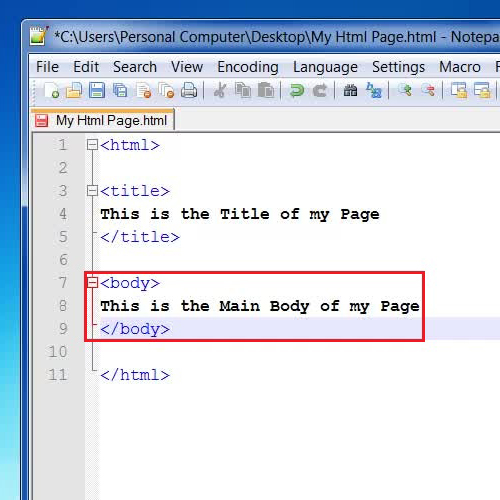Collapse the title tag fold marker

tap(92, 191)
